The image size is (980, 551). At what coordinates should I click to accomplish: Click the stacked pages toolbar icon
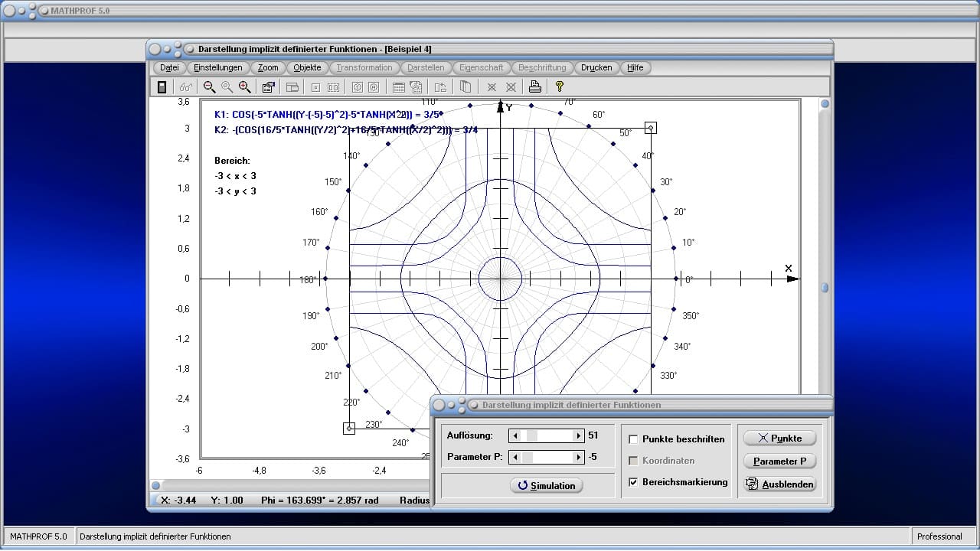pos(465,87)
